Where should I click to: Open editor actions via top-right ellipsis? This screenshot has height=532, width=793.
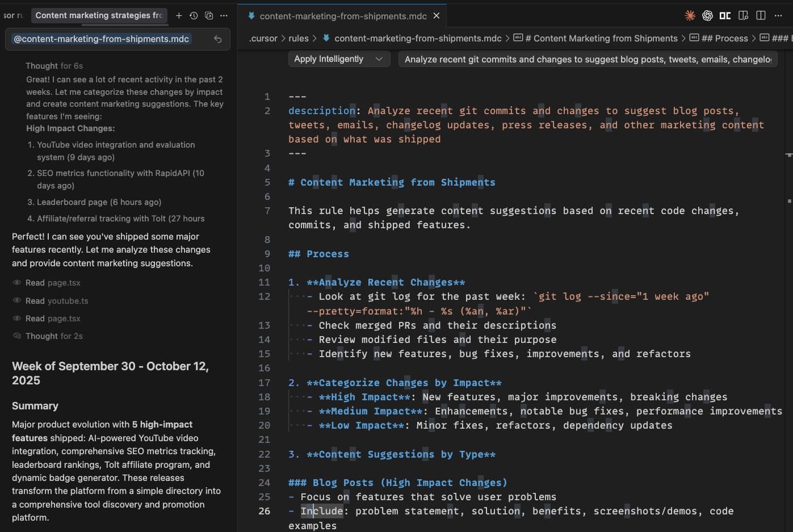778,15
